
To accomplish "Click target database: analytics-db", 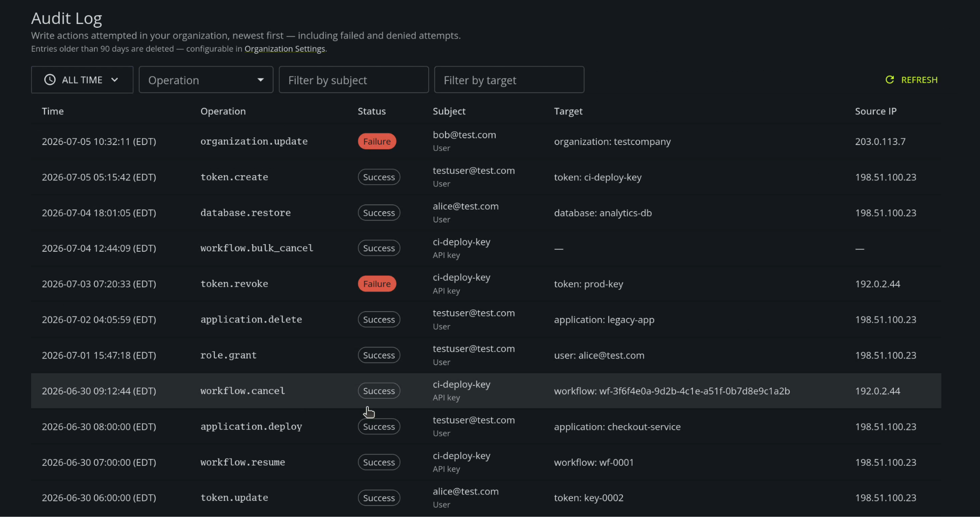I will [x=603, y=213].
